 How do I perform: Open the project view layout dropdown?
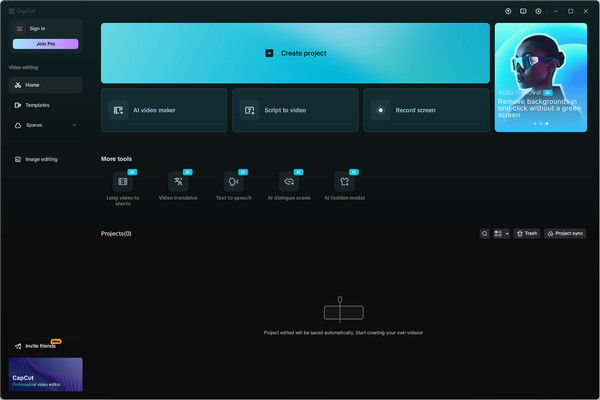[x=501, y=233]
